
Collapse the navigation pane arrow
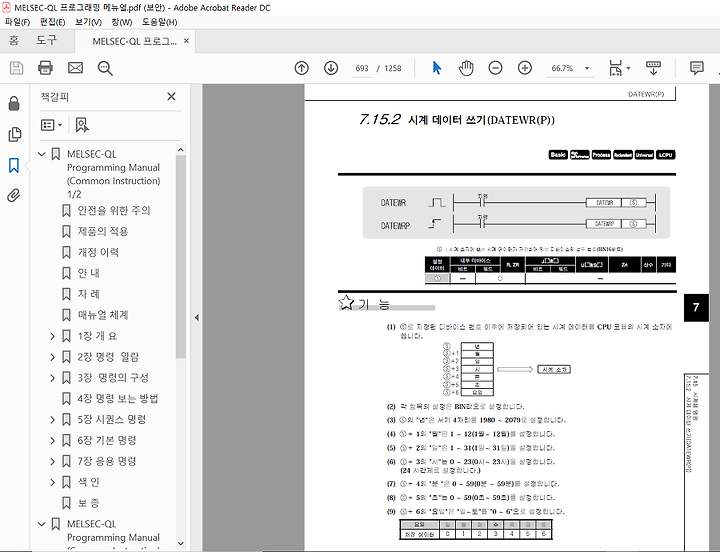click(x=197, y=317)
